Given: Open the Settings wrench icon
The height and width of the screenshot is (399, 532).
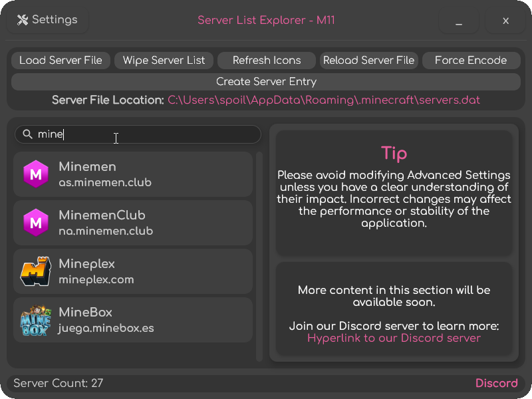Looking at the screenshot, I should tap(23, 20).
